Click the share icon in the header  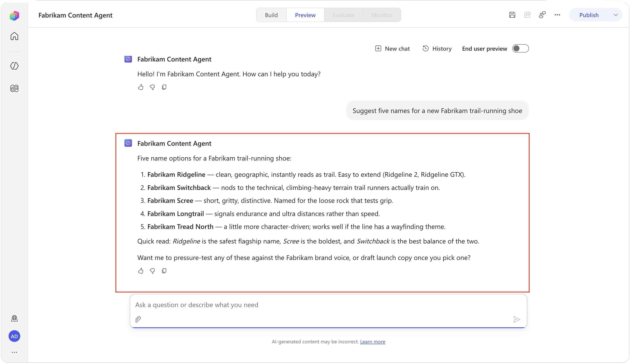[x=527, y=15]
